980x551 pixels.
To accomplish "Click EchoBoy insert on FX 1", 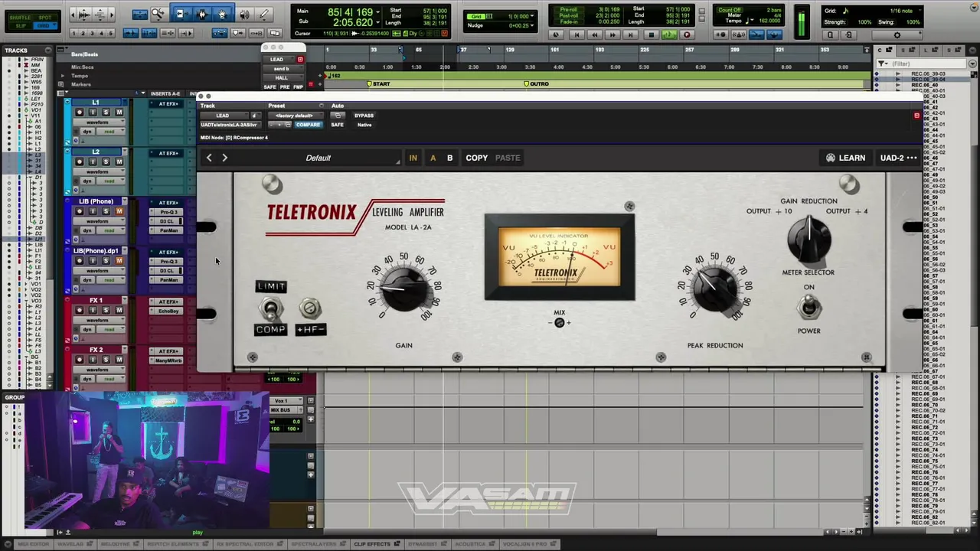I will pyautogui.click(x=168, y=311).
